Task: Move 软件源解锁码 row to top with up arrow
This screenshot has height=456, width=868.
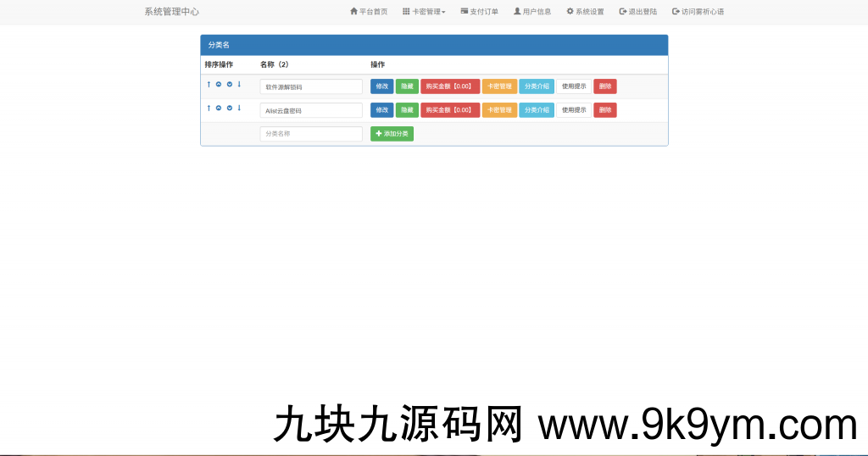Action: 209,84
